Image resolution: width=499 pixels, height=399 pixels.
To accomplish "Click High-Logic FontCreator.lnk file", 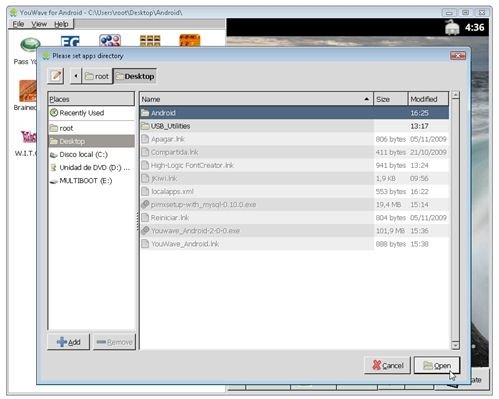I will (294, 165).
